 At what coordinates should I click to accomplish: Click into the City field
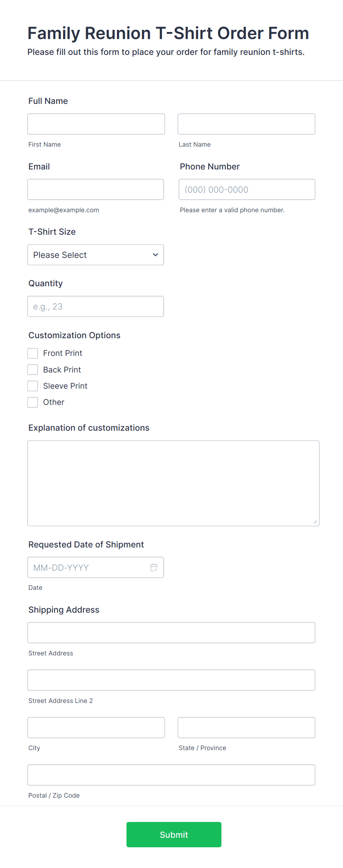point(96,728)
